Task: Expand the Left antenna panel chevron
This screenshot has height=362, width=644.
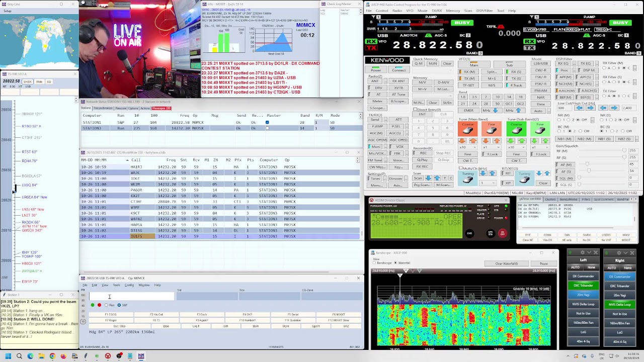Action: point(589,252)
